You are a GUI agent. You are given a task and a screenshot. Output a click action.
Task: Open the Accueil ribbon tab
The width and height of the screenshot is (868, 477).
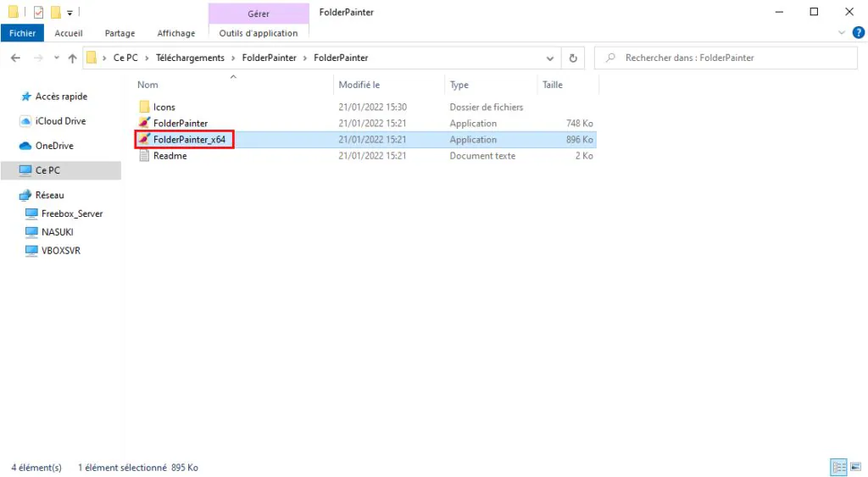pyautogui.click(x=69, y=33)
